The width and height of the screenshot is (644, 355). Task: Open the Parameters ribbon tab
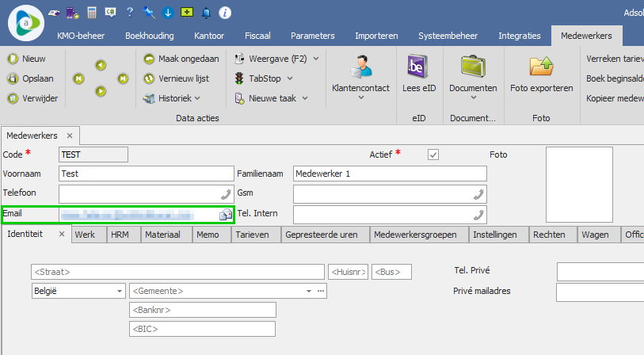point(313,36)
